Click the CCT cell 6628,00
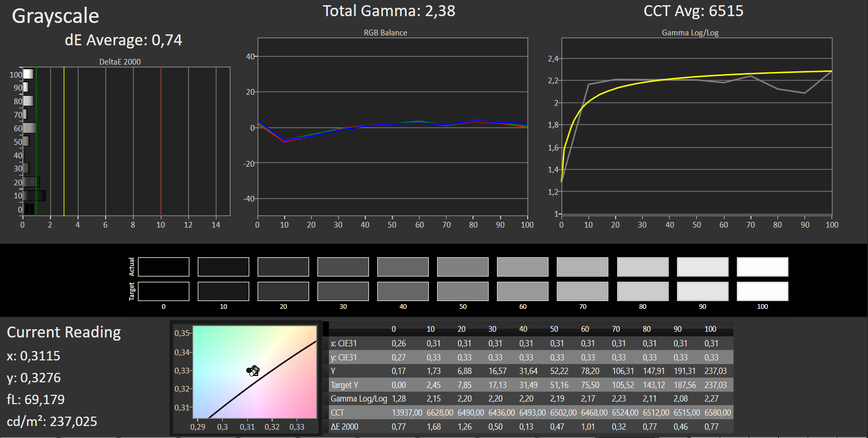Viewport: 868px width, 438px height. (x=440, y=412)
